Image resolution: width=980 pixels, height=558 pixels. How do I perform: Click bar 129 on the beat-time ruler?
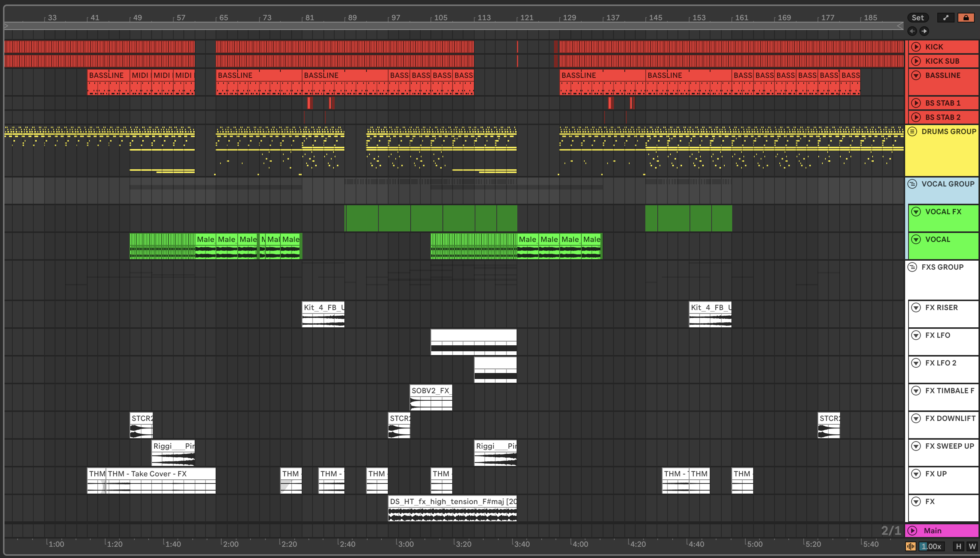pos(569,18)
